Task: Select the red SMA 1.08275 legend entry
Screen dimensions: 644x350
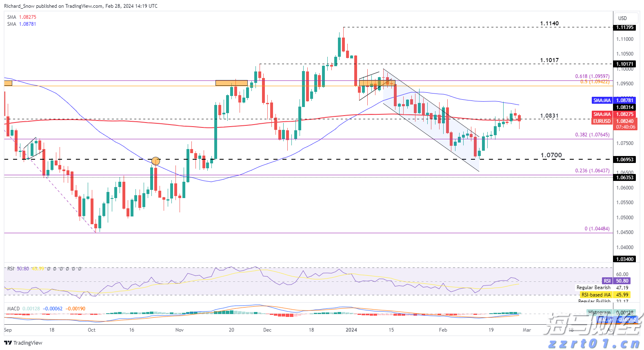Action: pyautogui.click(x=22, y=17)
